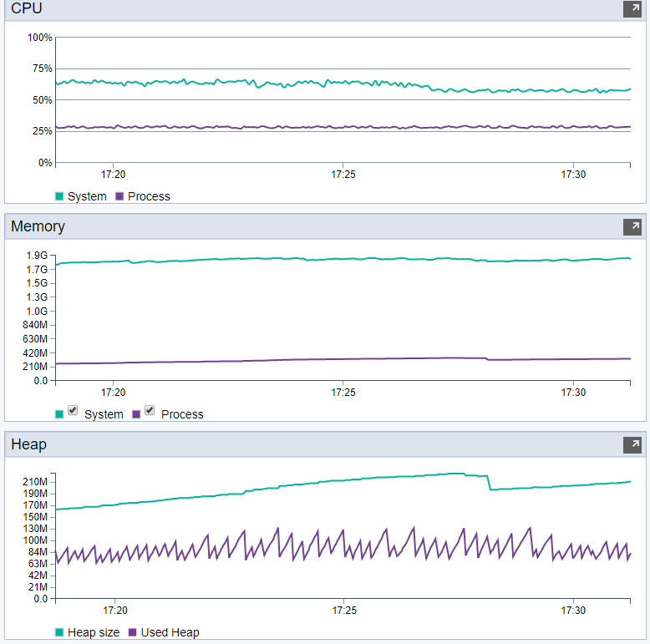Click the purple Process swatch in CPU legend

(119, 196)
